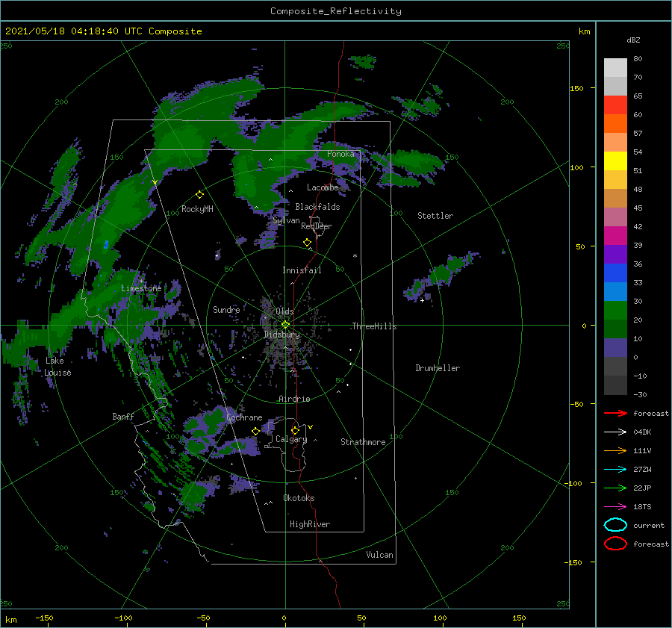The width and height of the screenshot is (672, 628).
Task: Select the cyan 'current' ellipse legend icon
Action: pos(615,525)
